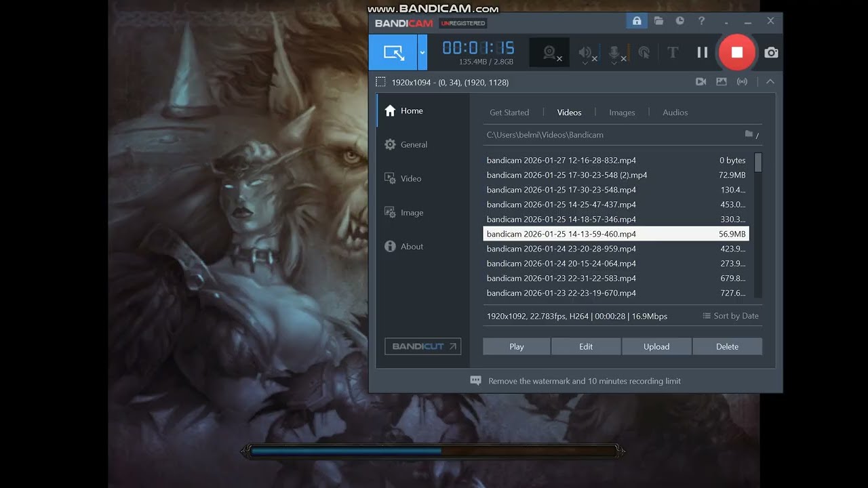Select file bandicam 2026-01-25 17-30-23-548.mp4
The height and width of the screenshot is (488, 868).
[616, 190]
